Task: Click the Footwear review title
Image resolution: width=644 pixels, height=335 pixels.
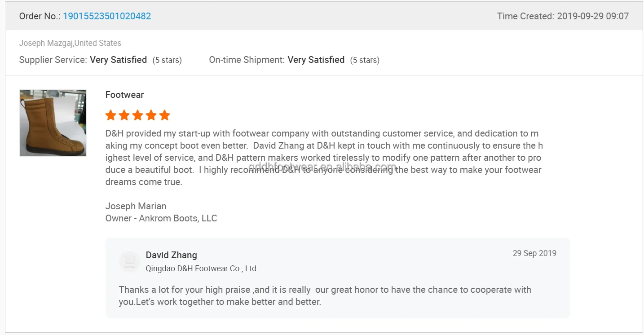Action: click(124, 95)
